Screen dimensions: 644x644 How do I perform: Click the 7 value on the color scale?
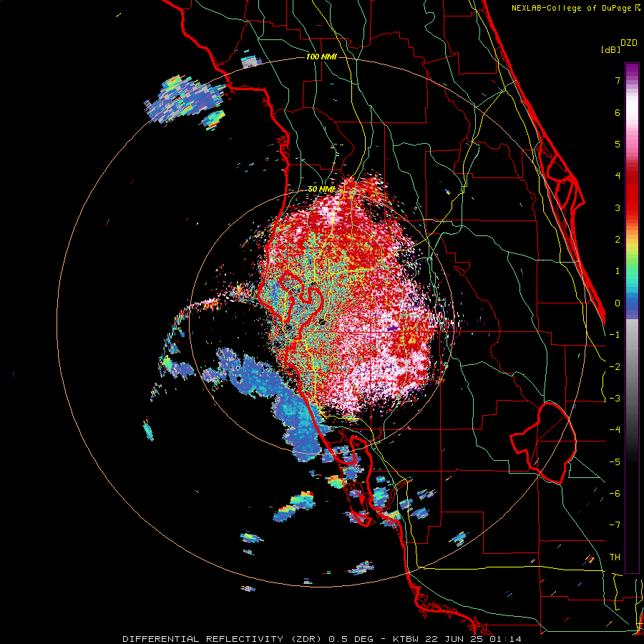[x=618, y=80]
